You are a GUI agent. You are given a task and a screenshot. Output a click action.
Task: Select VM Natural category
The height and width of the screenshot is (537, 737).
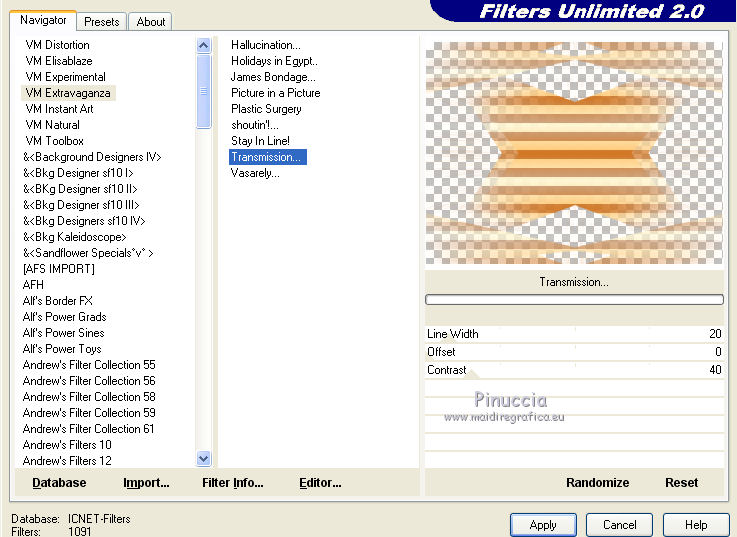click(x=52, y=125)
